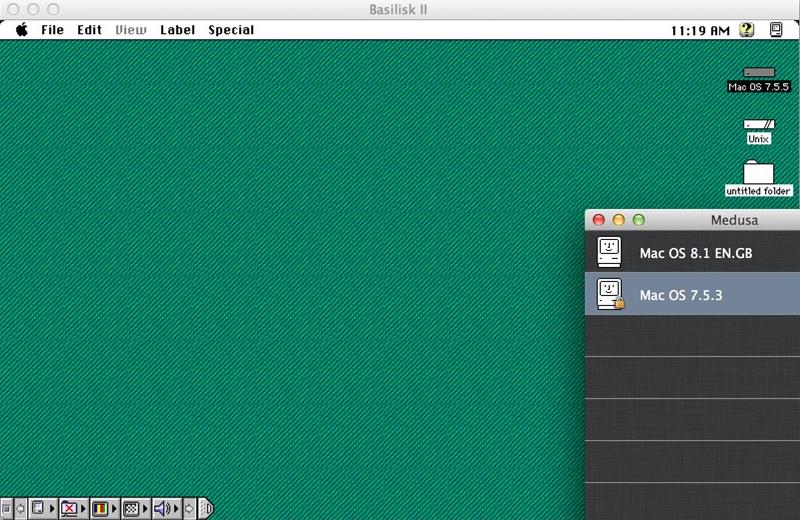Open the Special menu
800x520 pixels.
[231, 30]
